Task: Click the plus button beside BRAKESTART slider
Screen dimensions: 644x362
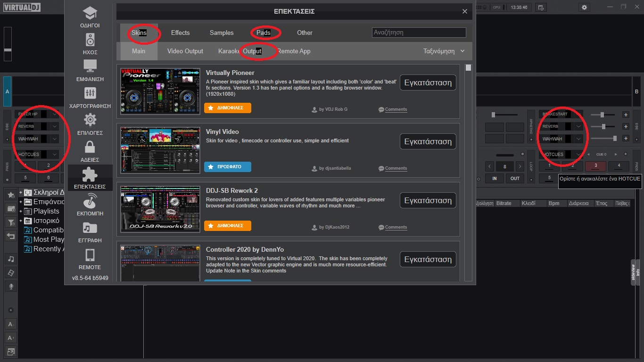Action: coord(626,115)
